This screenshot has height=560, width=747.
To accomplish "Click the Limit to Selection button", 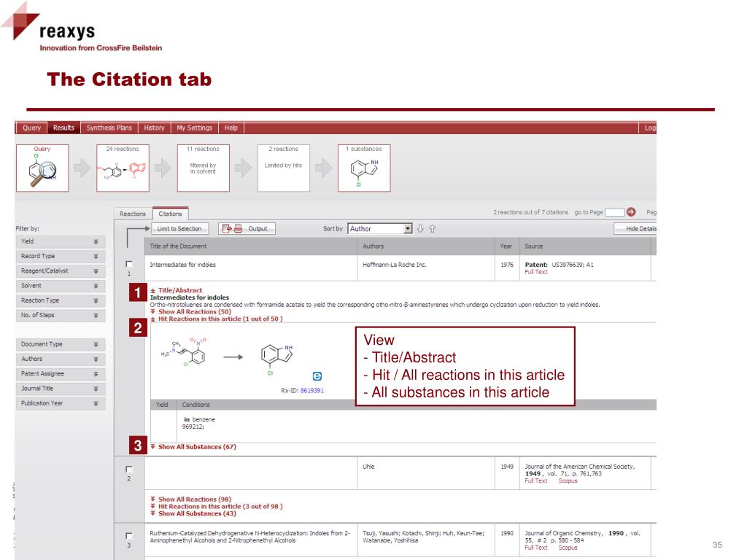I will point(179,228).
